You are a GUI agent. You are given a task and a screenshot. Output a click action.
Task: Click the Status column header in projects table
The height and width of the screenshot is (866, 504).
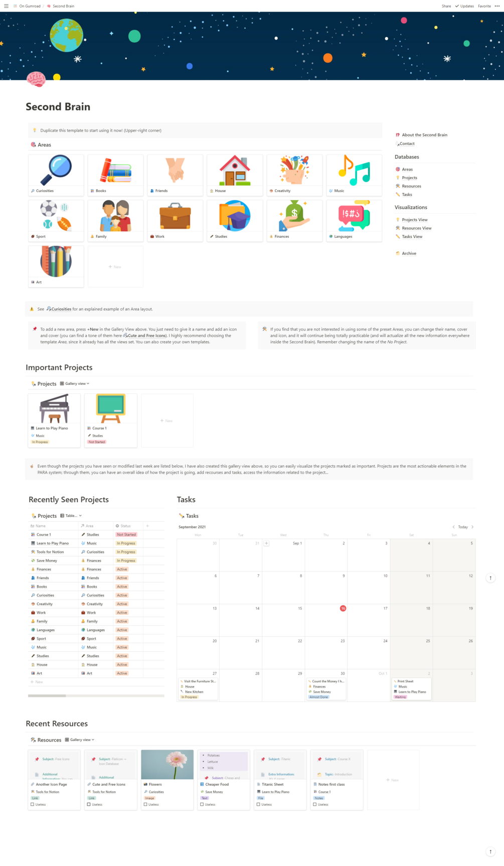128,526
